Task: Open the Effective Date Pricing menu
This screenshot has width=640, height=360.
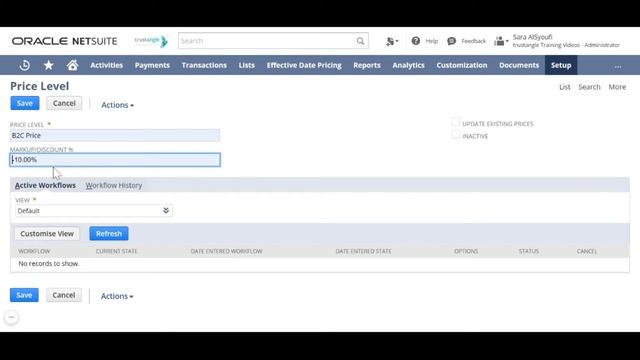Action: coord(304,65)
